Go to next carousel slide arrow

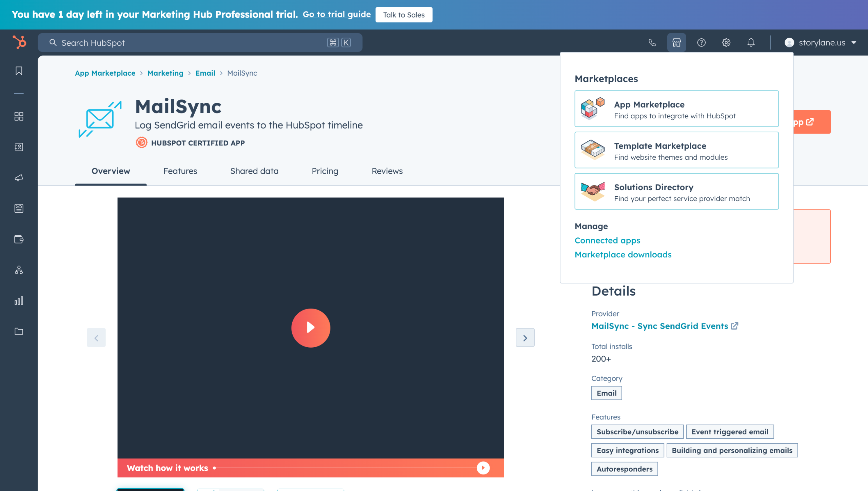tap(525, 338)
